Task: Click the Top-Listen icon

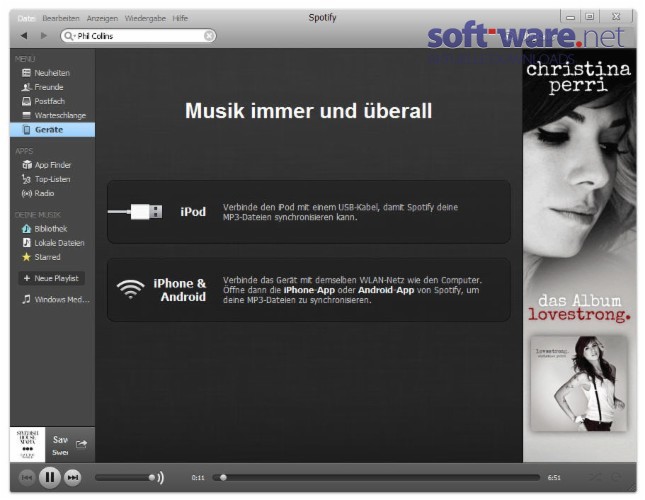Action: point(26,179)
